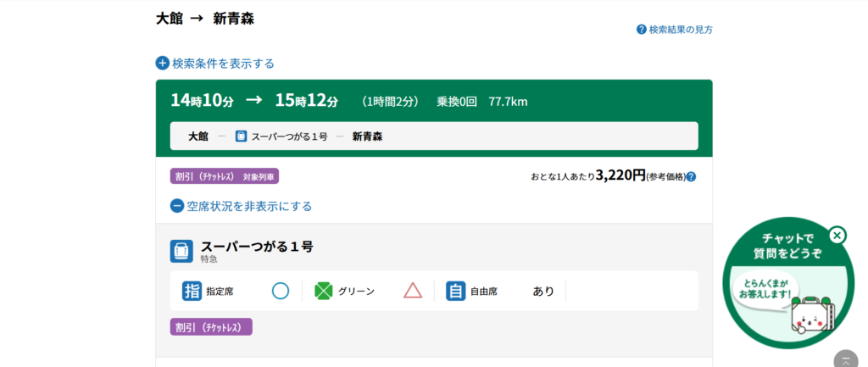Viewport: 868px width, 367px height.
Task: Click the triangle availability mark for グリーン
Action: coord(413,291)
